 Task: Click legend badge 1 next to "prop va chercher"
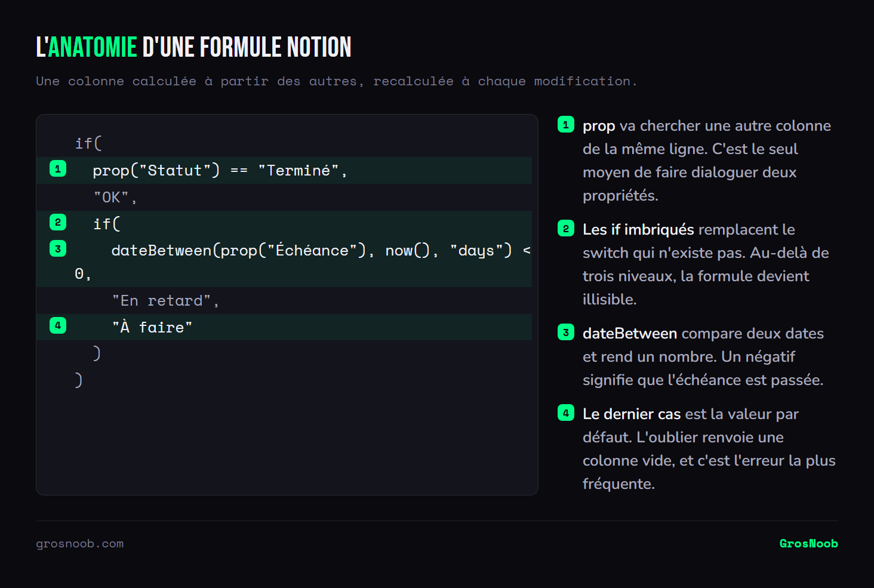566,125
